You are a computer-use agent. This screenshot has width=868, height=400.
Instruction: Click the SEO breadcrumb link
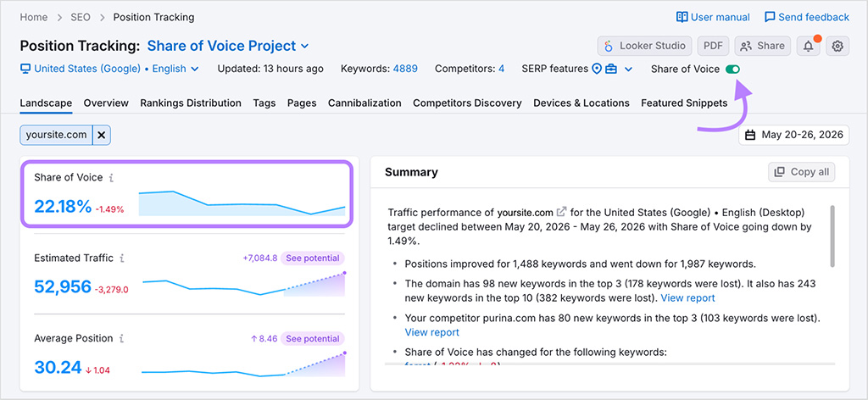pos(81,17)
